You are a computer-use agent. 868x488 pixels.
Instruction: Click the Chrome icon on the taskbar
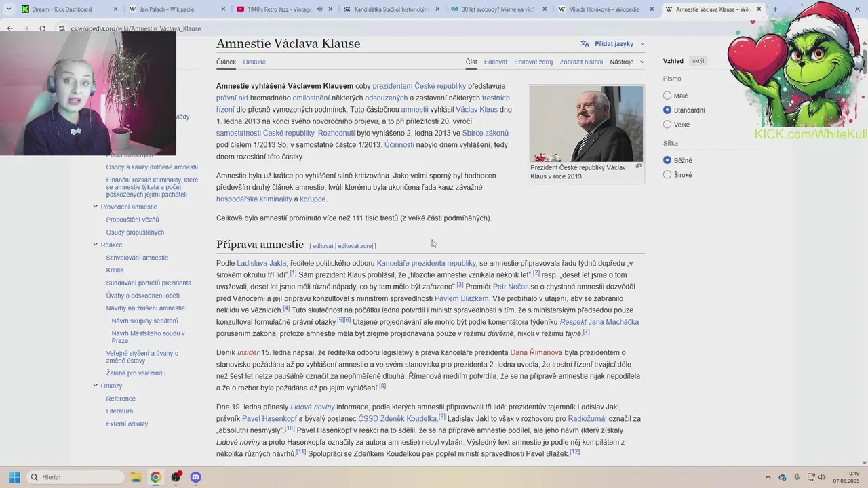coord(155,477)
